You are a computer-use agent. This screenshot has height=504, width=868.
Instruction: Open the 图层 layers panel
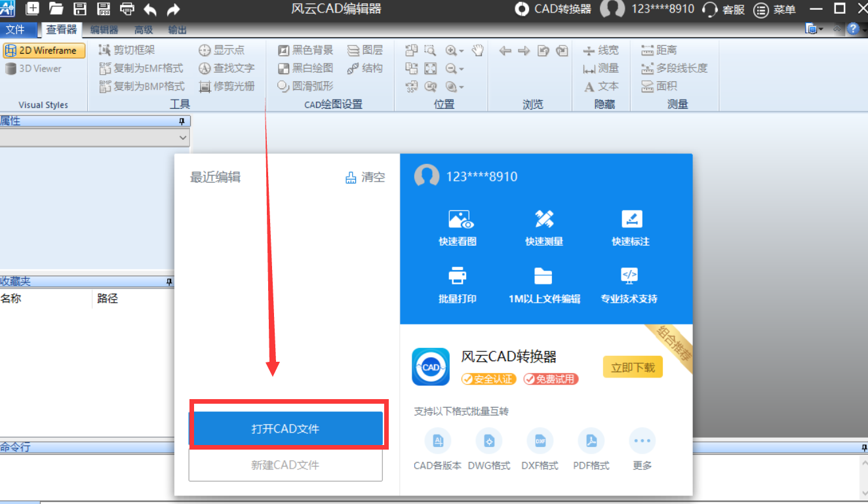[365, 50]
